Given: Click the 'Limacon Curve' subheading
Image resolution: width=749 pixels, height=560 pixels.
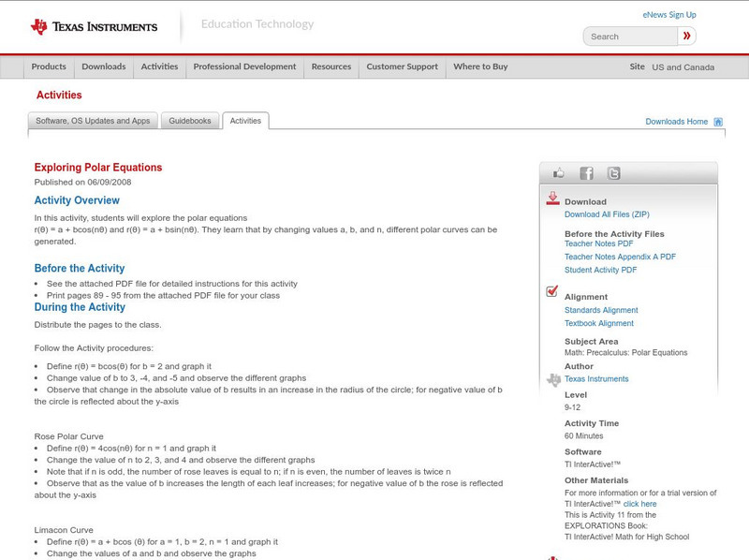Looking at the screenshot, I should (64, 530).
